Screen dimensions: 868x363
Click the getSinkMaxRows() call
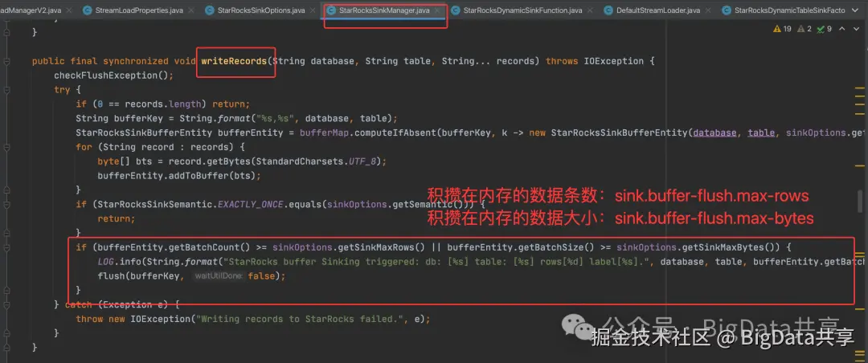click(x=382, y=247)
